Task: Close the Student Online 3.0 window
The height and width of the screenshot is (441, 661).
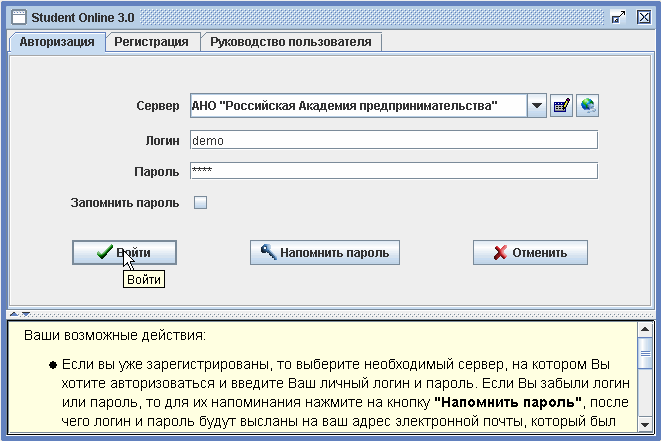Action: click(x=643, y=17)
